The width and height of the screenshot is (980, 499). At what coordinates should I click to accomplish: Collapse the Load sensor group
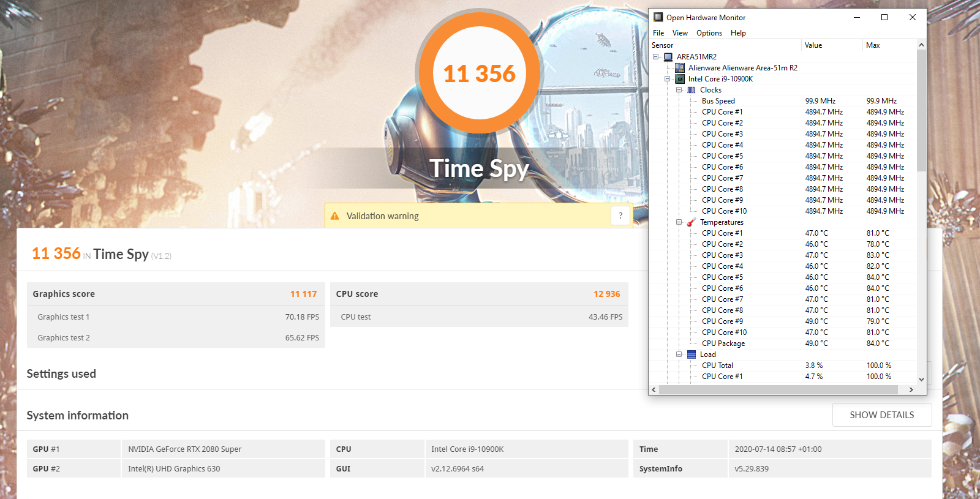pyautogui.click(x=679, y=355)
